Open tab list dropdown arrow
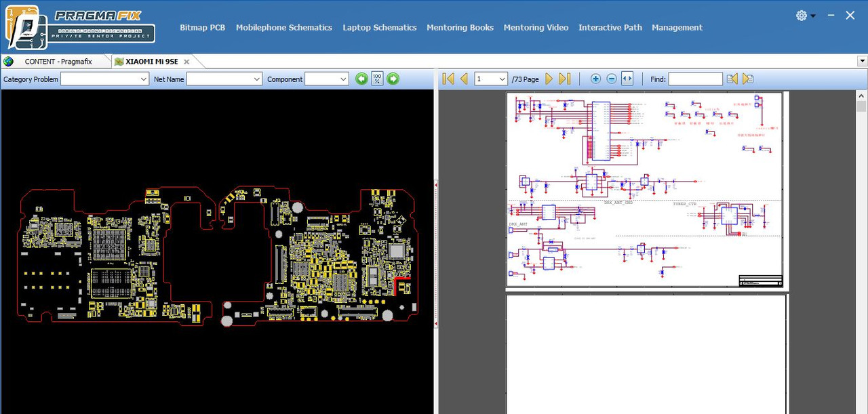Screen dimensions: 868x414 click(x=863, y=61)
